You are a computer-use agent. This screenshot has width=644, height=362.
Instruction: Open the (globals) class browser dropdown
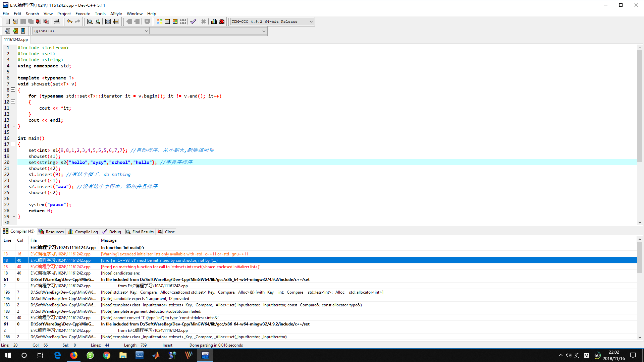(146, 31)
